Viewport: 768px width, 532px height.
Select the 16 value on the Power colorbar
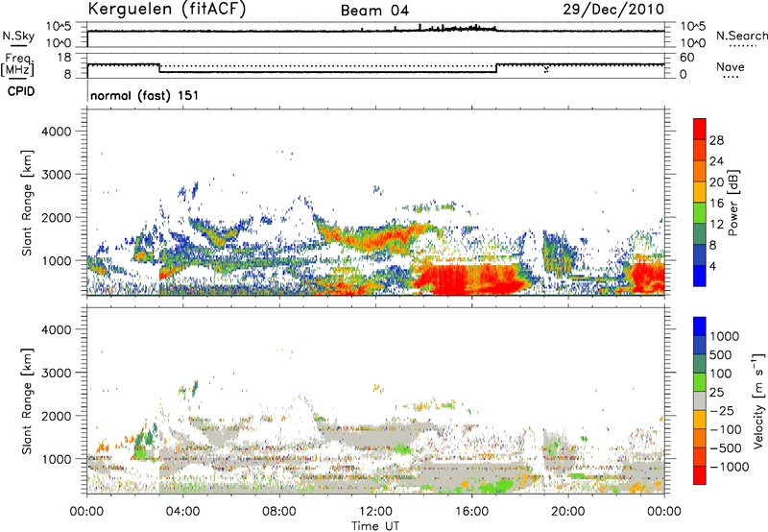click(x=716, y=204)
